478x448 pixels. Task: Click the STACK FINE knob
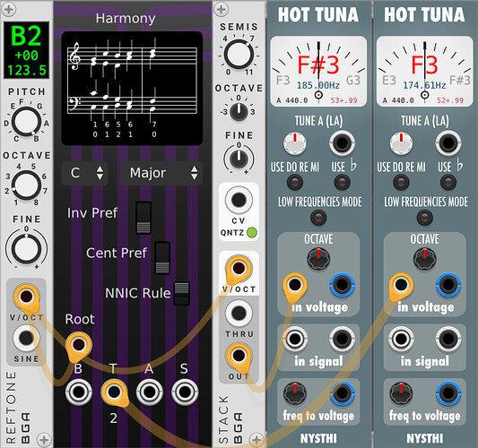239,159
